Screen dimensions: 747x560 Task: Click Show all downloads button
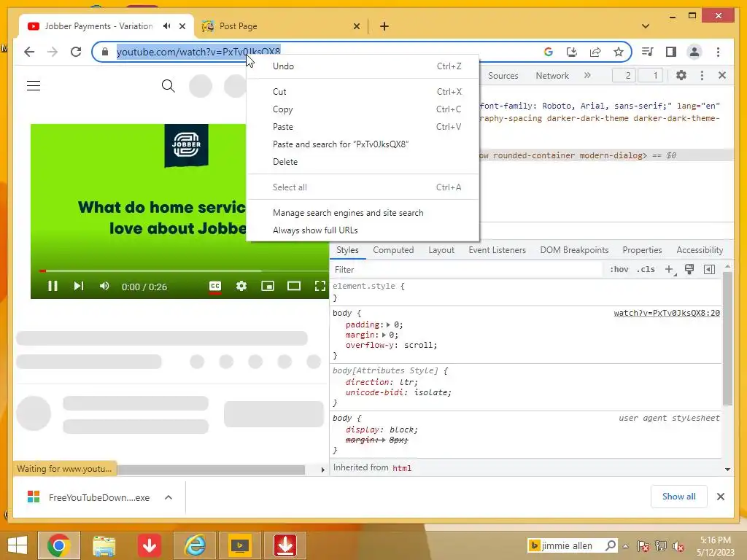coord(679,497)
